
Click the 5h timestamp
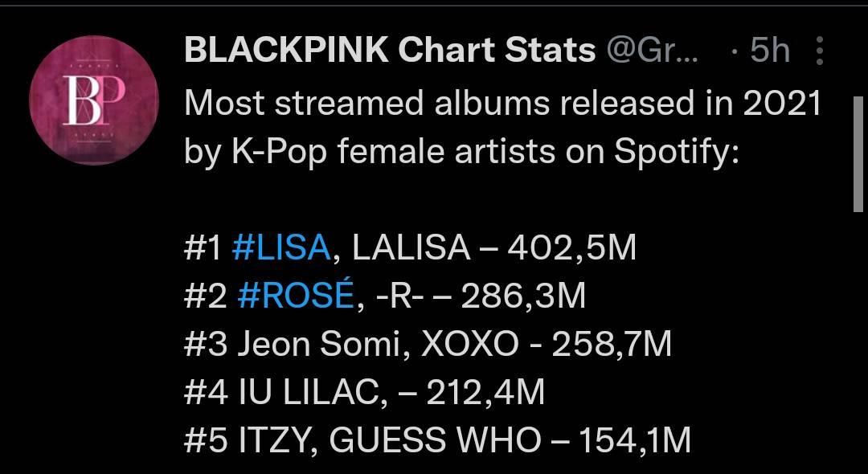click(x=769, y=51)
